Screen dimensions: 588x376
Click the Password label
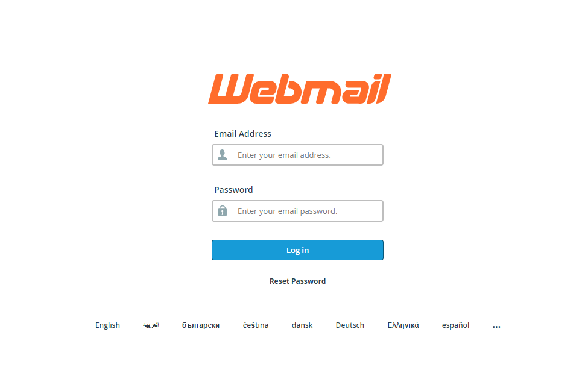[233, 190]
